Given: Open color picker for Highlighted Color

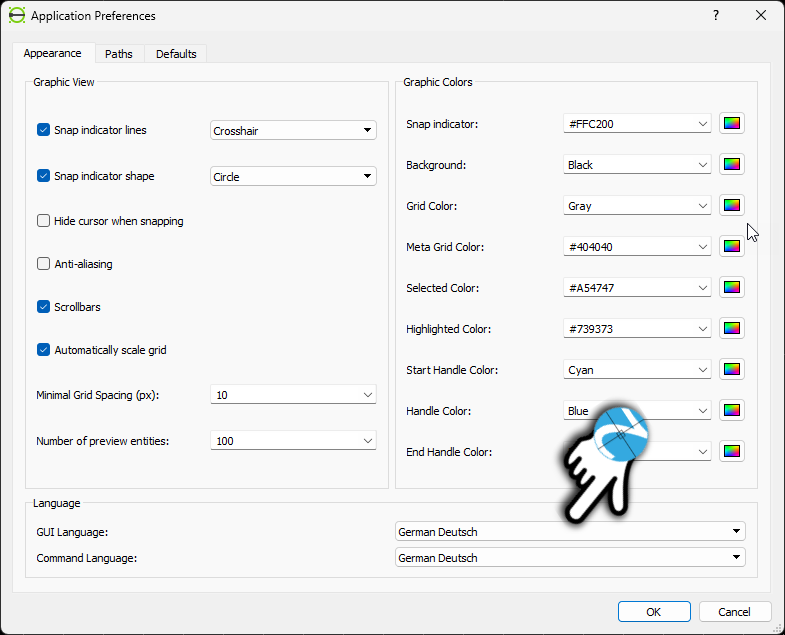Looking at the screenshot, I should pyautogui.click(x=731, y=329).
